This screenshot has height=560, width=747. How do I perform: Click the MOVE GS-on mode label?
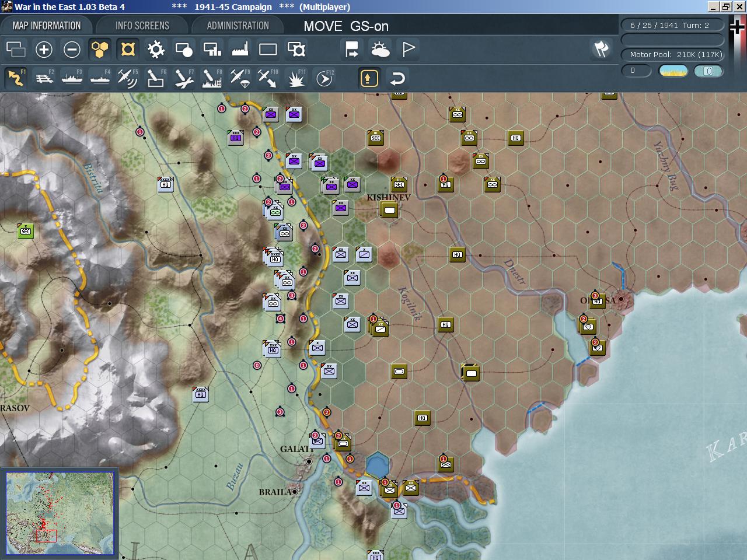tap(346, 26)
